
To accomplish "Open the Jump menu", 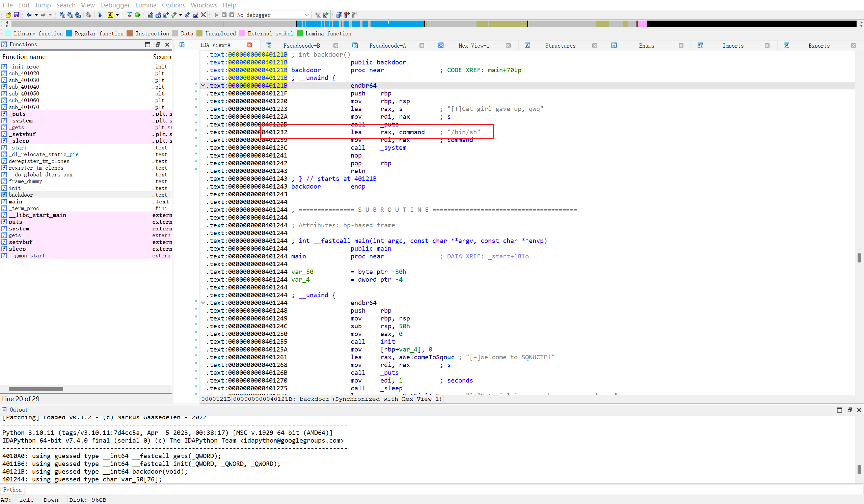I will click(x=43, y=5).
